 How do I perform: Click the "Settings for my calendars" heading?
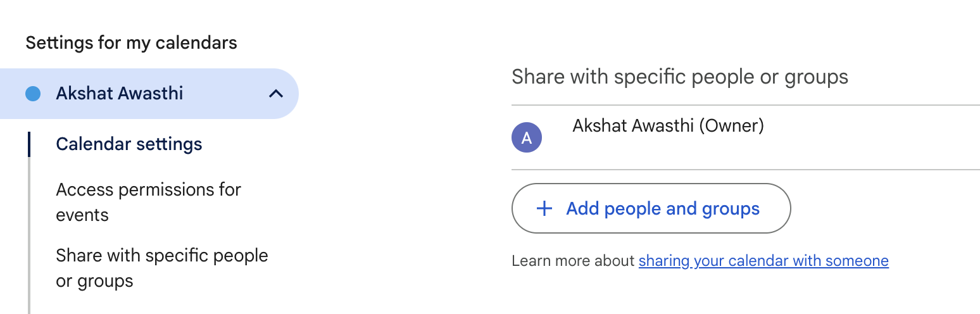click(131, 43)
